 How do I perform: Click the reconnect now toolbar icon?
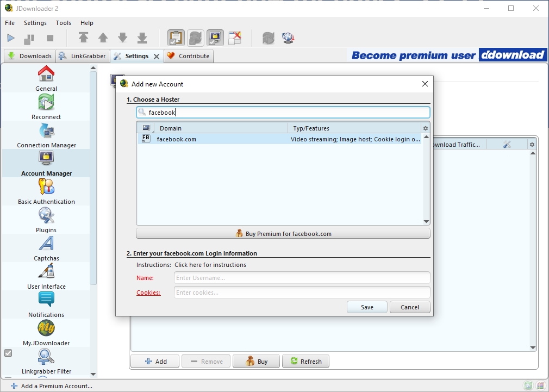[269, 38]
